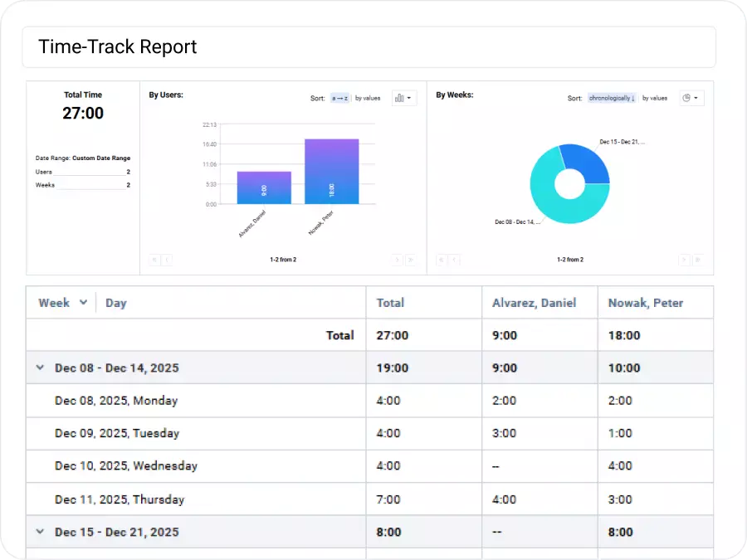
Task: Open the Week column dropdown in the table
Action: (81, 302)
